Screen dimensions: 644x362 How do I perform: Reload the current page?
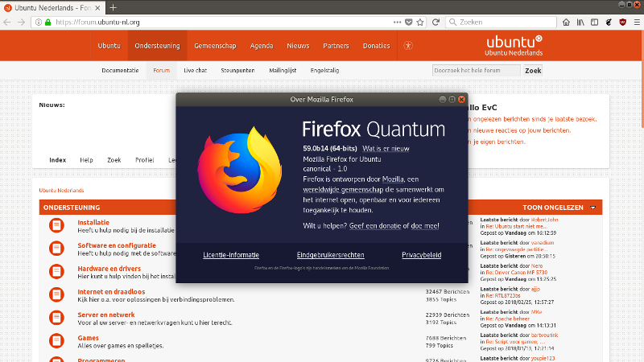[x=436, y=23]
